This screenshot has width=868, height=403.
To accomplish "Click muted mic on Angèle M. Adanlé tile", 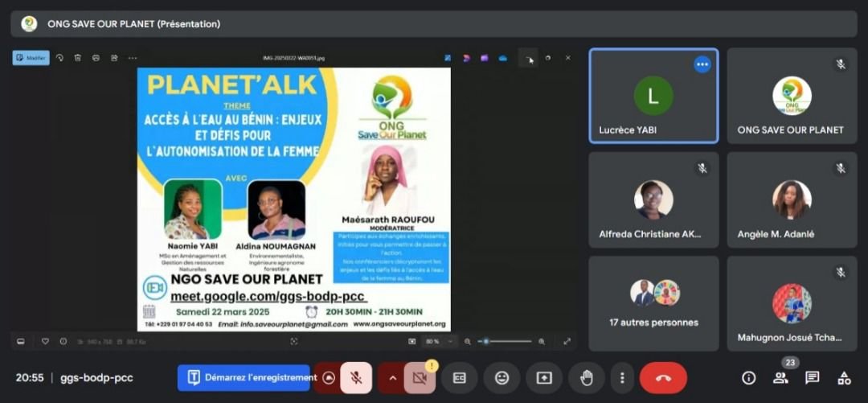I will point(841,168).
